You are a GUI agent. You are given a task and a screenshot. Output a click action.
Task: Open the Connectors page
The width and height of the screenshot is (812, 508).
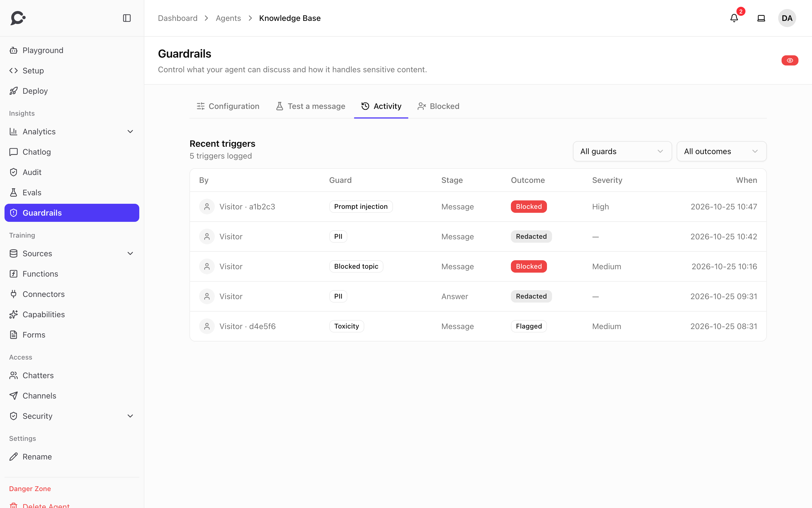point(72,294)
